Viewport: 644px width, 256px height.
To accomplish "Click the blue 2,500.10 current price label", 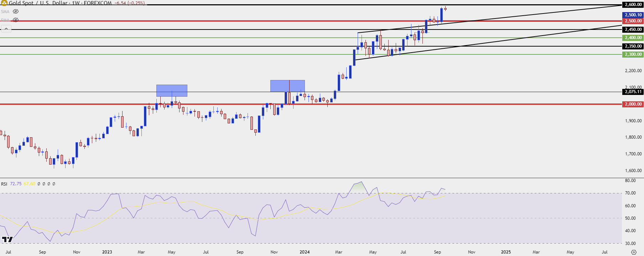I will point(633,15).
